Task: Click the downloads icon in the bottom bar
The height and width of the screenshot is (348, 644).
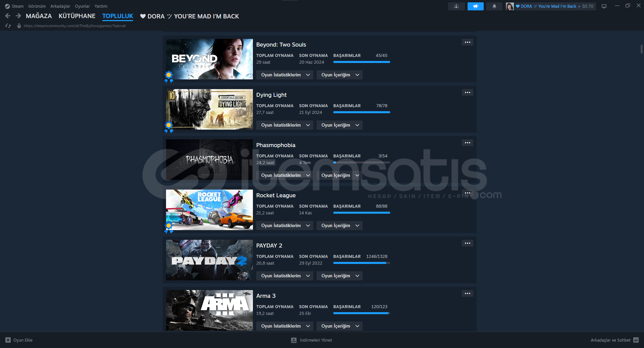Action: click(294, 340)
